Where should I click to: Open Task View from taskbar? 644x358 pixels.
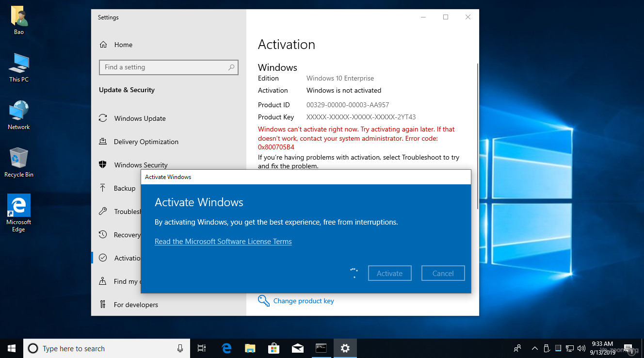pyautogui.click(x=202, y=348)
